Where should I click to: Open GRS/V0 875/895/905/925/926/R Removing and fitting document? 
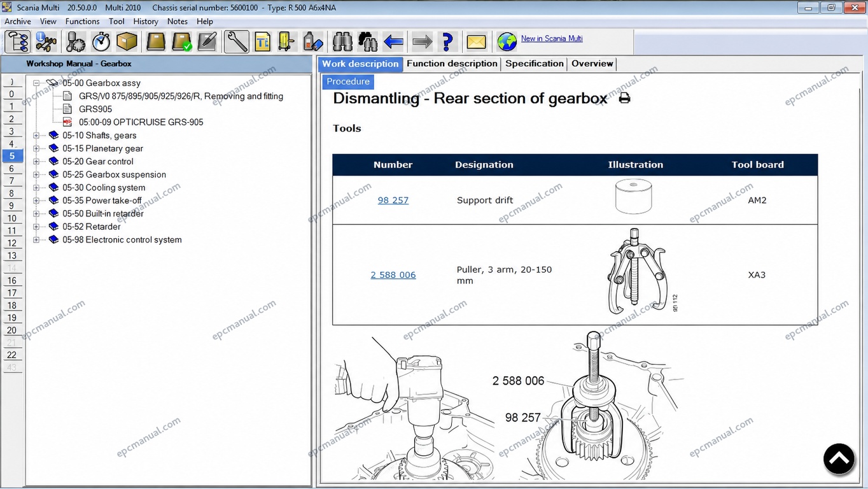[181, 96]
